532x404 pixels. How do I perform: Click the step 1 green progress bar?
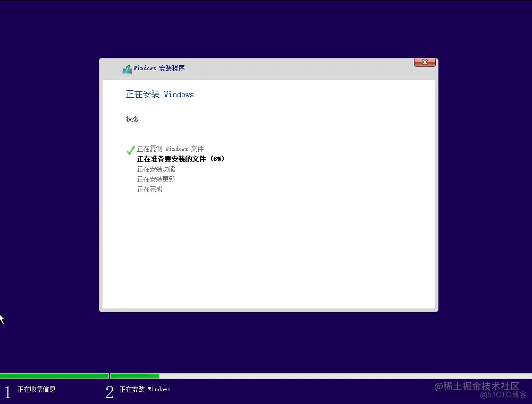tap(53, 376)
